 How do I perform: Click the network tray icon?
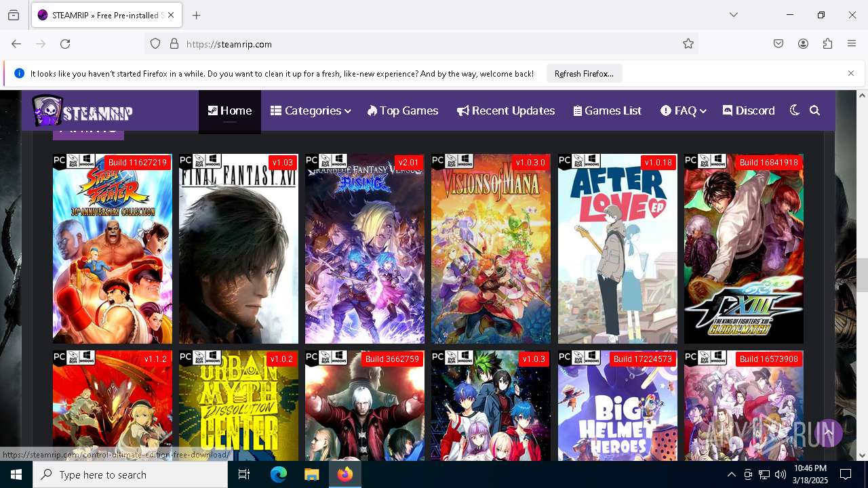click(x=764, y=474)
